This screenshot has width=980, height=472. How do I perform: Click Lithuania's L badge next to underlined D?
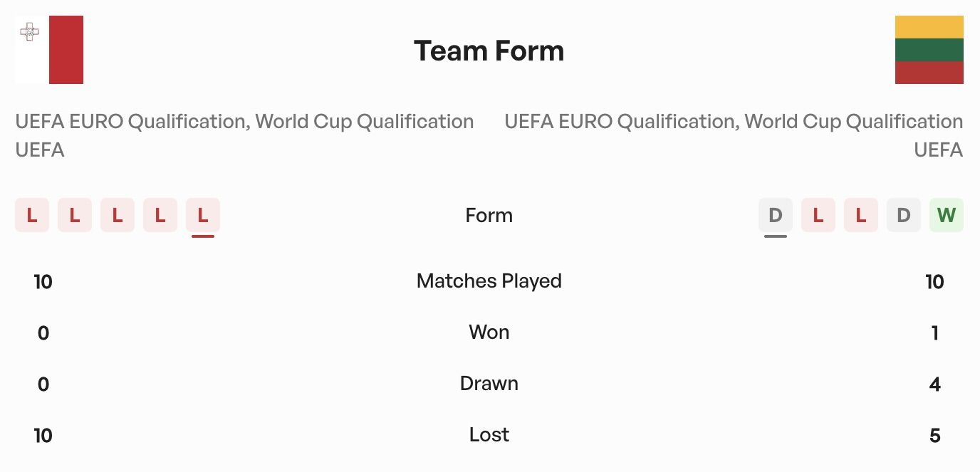[818, 215]
